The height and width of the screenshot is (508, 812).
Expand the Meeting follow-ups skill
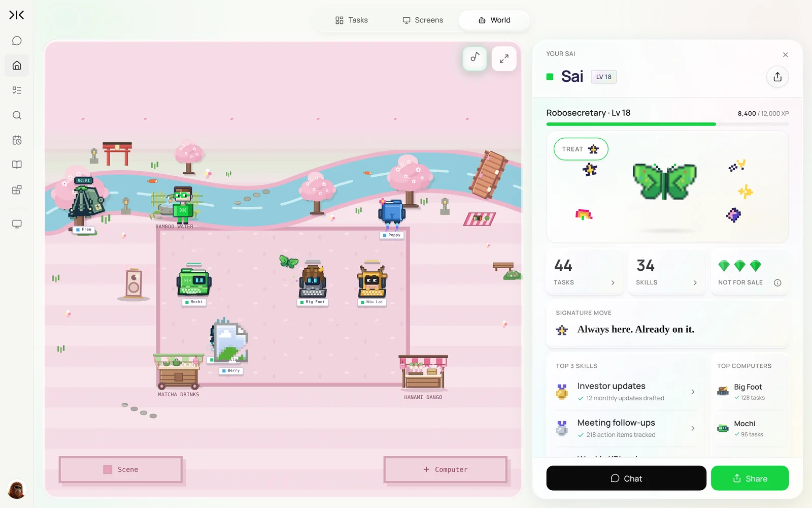click(x=626, y=428)
